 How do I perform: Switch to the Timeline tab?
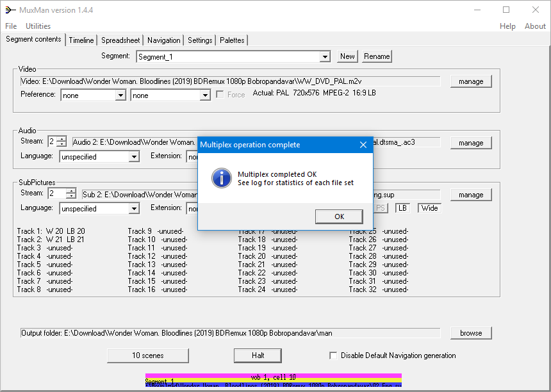click(81, 40)
